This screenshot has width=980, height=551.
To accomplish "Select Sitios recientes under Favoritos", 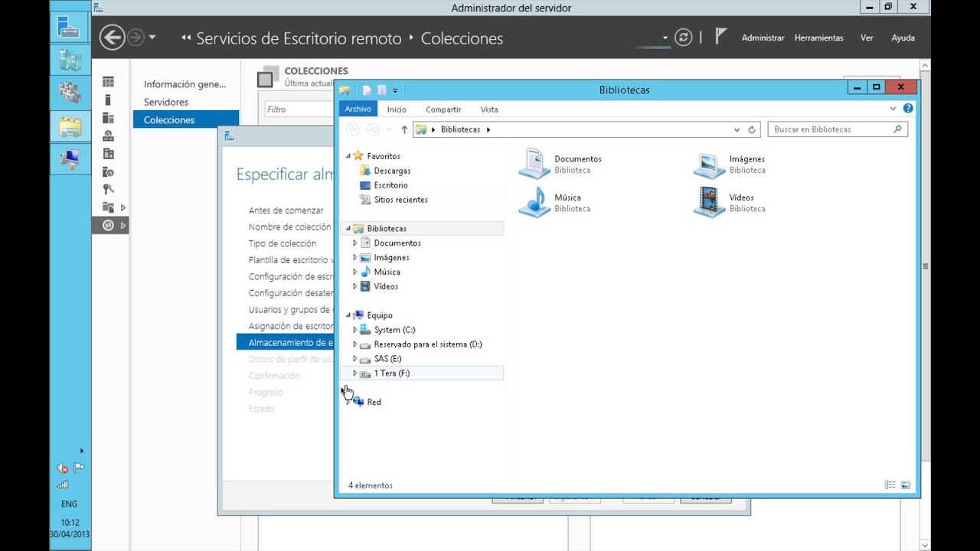I will [x=400, y=200].
